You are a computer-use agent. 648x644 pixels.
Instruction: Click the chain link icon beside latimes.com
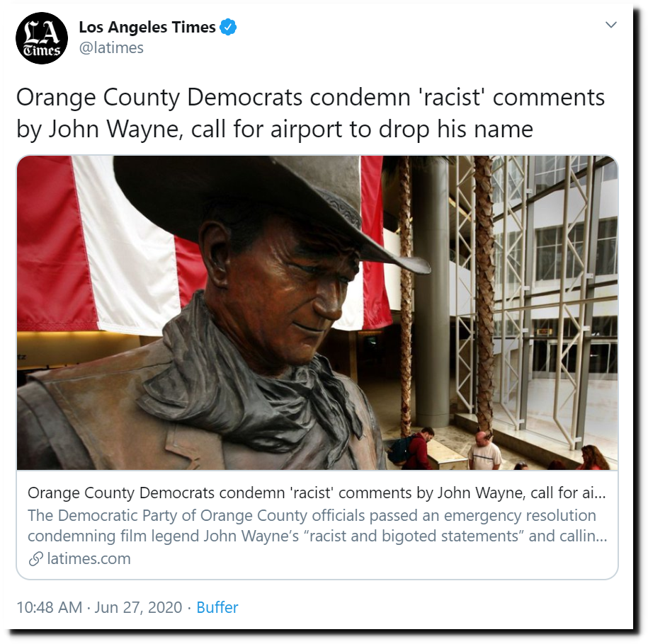tap(36, 558)
